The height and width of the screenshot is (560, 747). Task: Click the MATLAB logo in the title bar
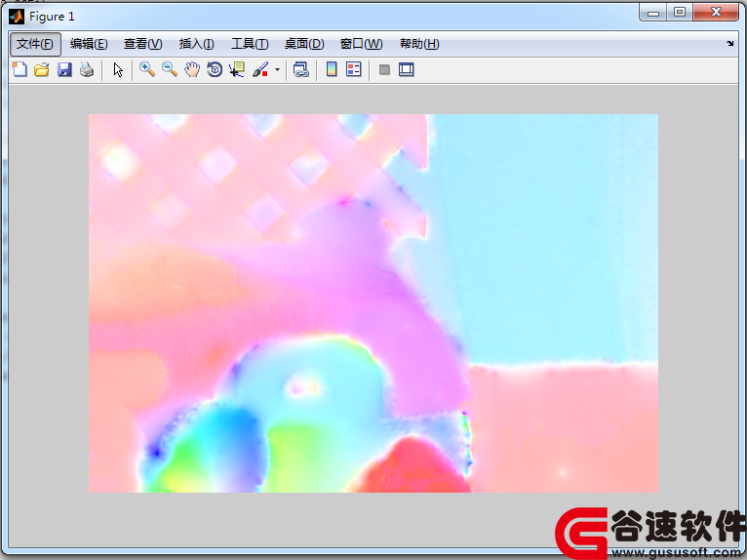(x=17, y=17)
